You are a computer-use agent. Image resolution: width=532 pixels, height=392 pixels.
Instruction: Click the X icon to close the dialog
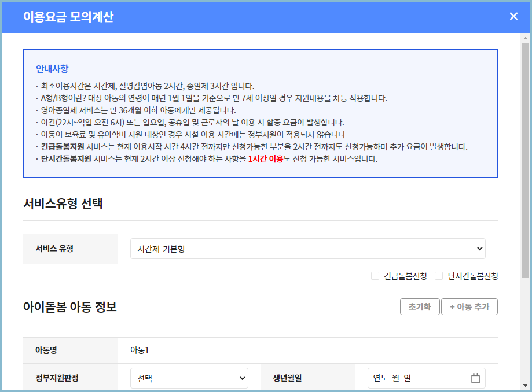coord(513,16)
